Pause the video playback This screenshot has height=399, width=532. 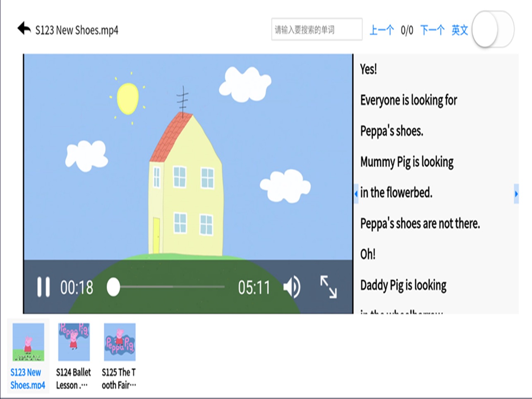click(x=43, y=287)
